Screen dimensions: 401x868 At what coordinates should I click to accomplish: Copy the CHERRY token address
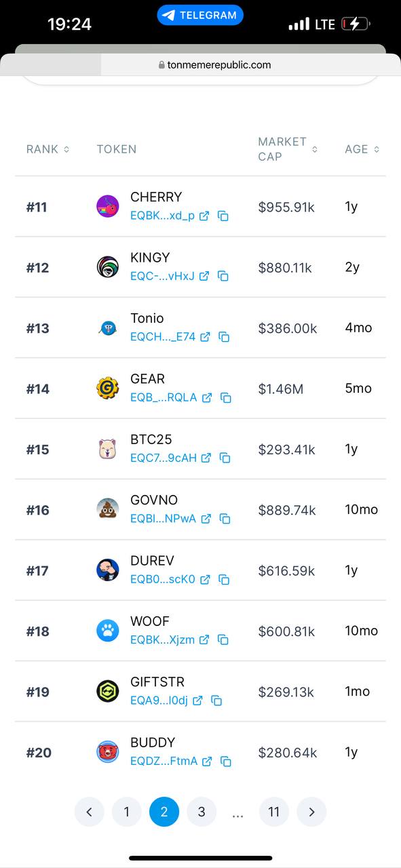pos(223,216)
